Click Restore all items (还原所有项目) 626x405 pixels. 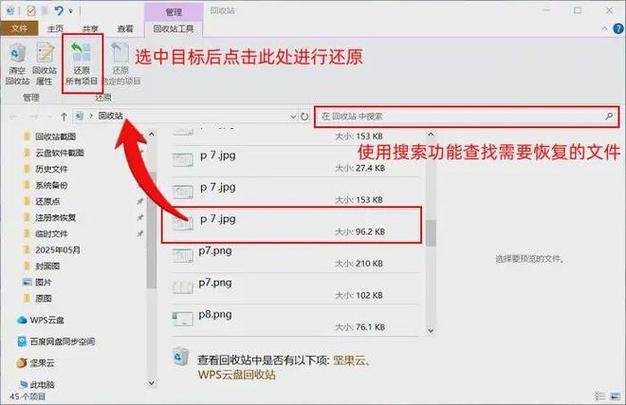[81, 64]
